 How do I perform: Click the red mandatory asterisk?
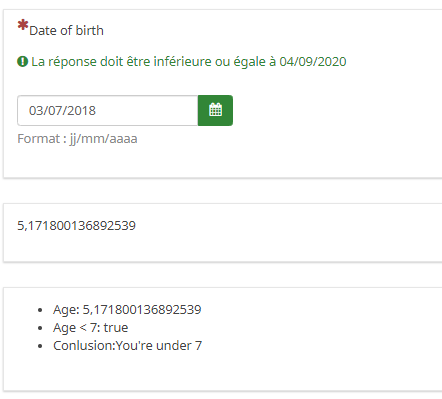click(23, 25)
